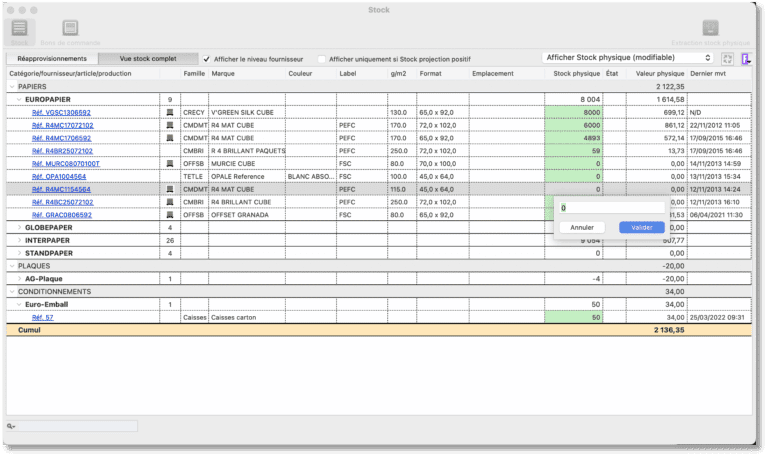
Task: Click the search magnifier icon at the bottom
Action: [x=11, y=427]
